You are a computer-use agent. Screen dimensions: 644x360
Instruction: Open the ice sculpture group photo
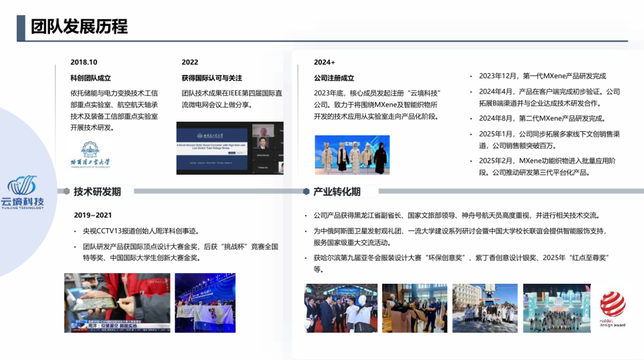(557, 308)
